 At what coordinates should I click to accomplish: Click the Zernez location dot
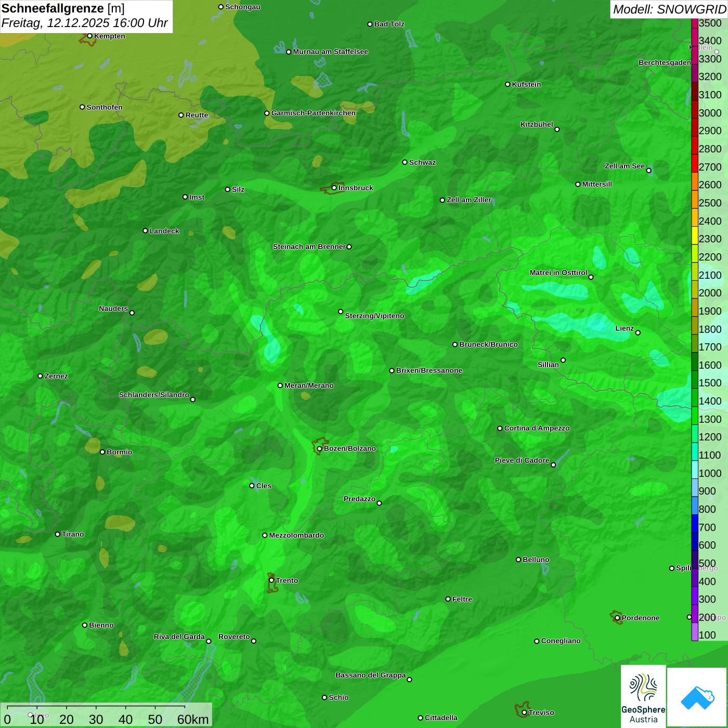(40, 376)
